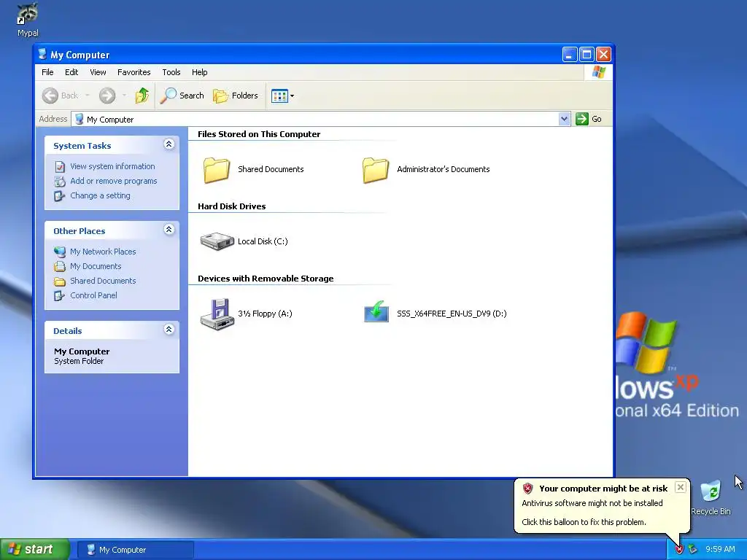Click Change a setting link
This screenshot has width=747, height=560.
[x=100, y=195]
